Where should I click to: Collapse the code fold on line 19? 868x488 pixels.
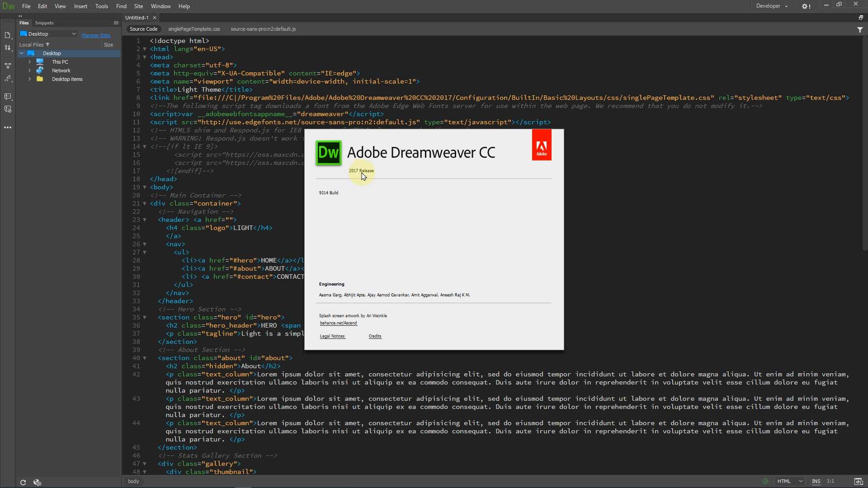(x=145, y=188)
